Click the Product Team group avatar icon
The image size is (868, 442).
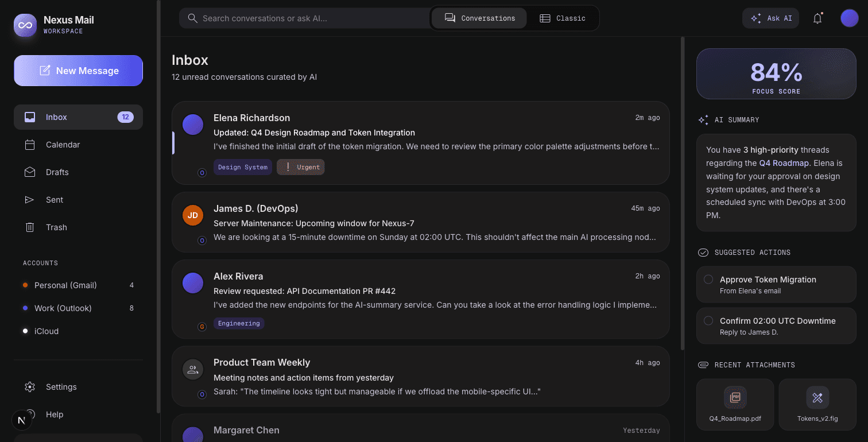tap(193, 369)
